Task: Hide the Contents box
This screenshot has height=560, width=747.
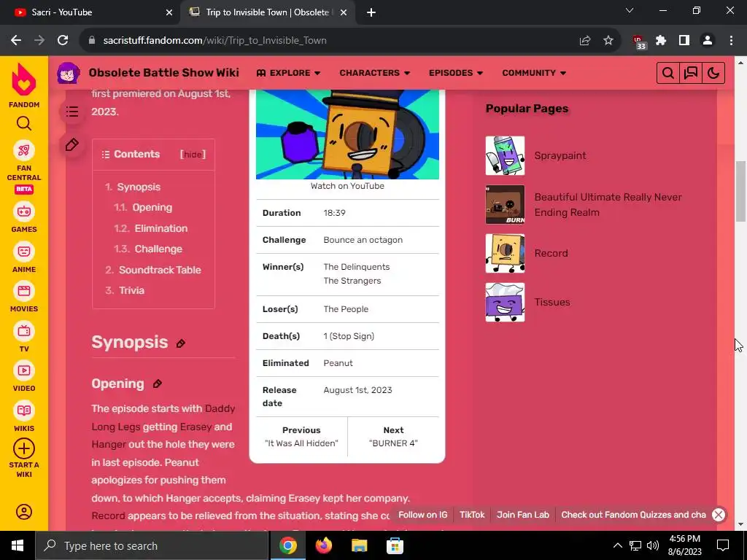Action: 193,155
